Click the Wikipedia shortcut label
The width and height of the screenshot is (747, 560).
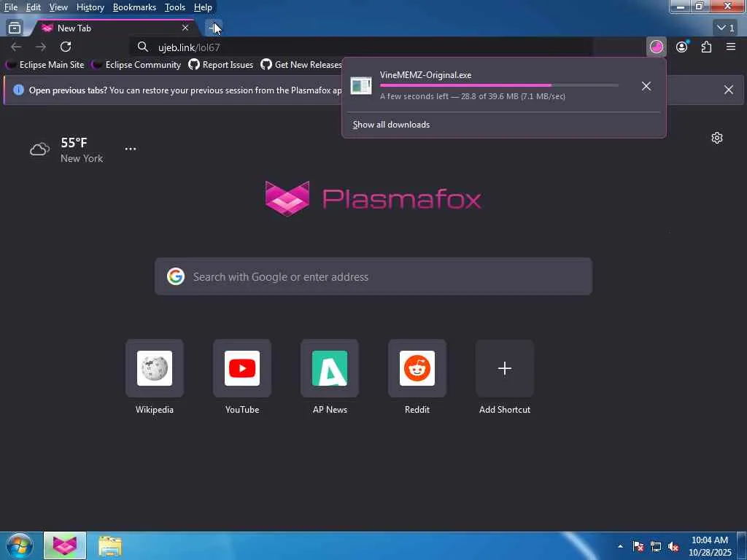(x=155, y=410)
